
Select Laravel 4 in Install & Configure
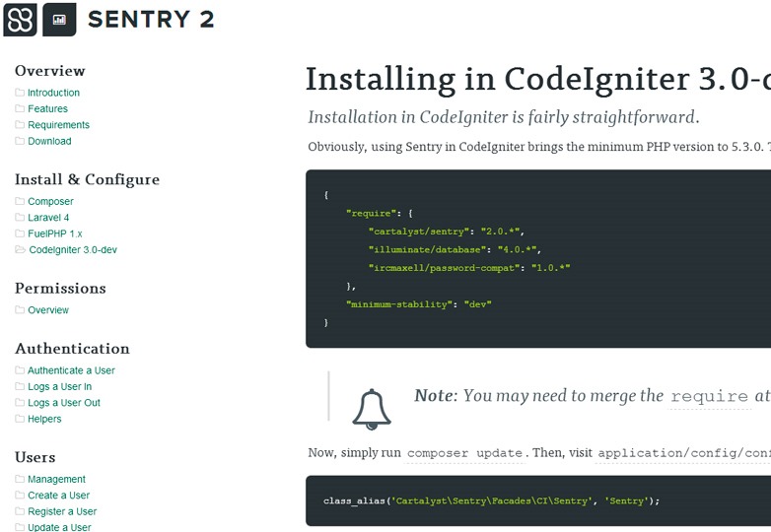click(x=48, y=218)
